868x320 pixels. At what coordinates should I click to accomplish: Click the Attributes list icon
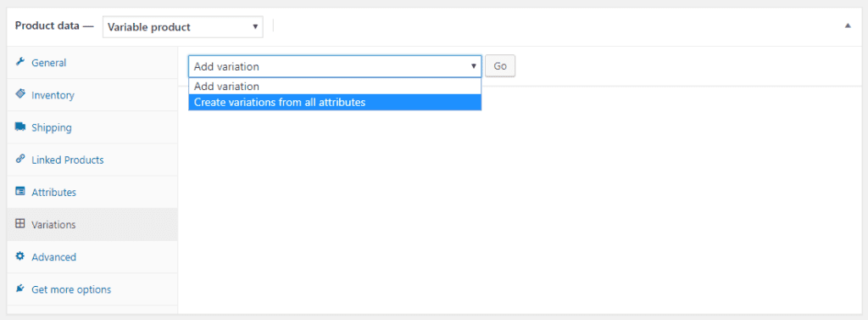[x=20, y=192]
